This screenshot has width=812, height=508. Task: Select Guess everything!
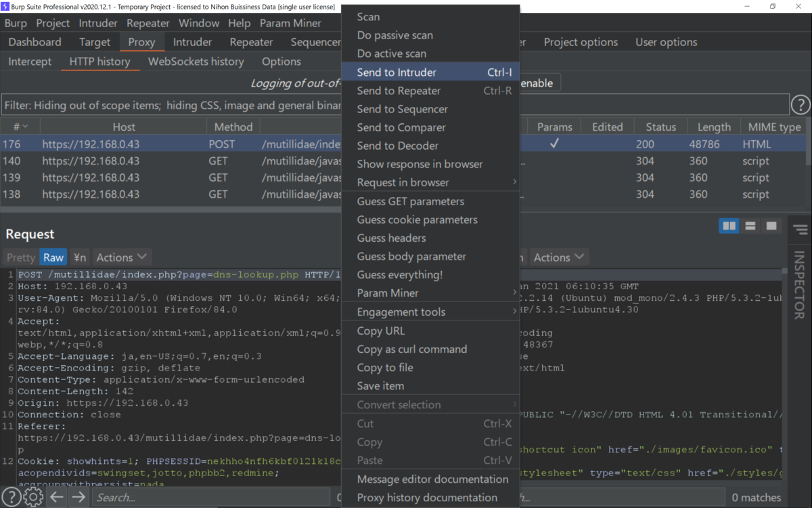coord(430,274)
